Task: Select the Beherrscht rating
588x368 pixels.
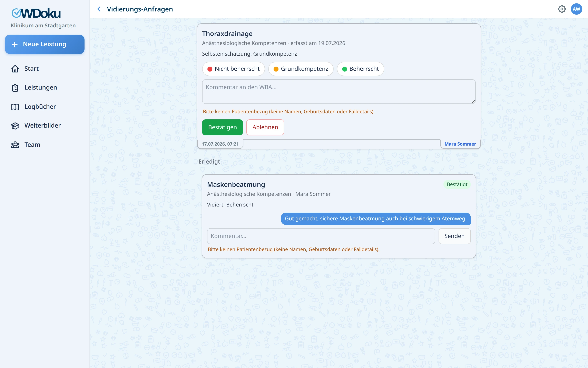Action: tap(360, 69)
